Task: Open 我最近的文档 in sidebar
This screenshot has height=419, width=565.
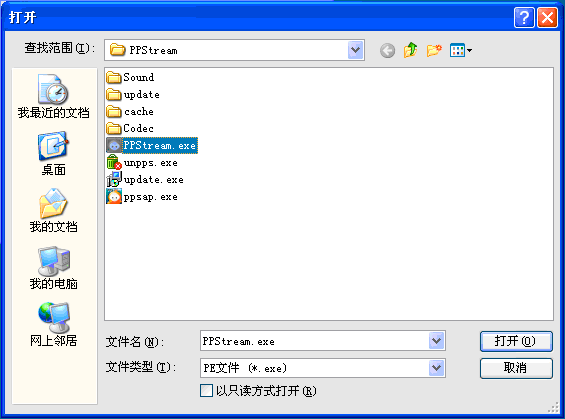Action: pyautogui.click(x=53, y=96)
